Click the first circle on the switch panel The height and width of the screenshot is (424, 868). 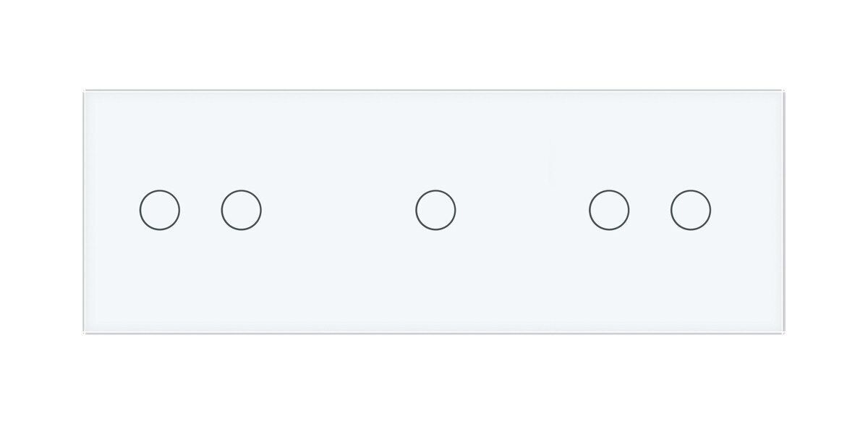tap(159, 211)
